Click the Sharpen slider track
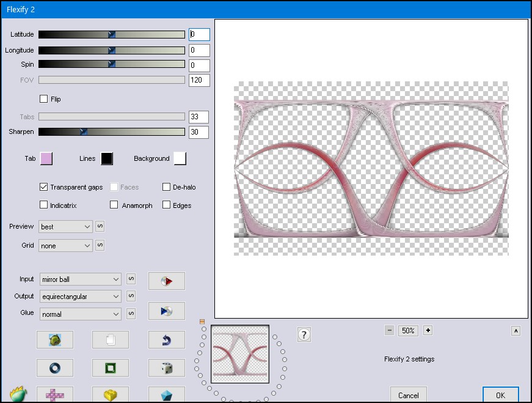The height and width of the screenshot is (403, 532). tap(112, 131)
